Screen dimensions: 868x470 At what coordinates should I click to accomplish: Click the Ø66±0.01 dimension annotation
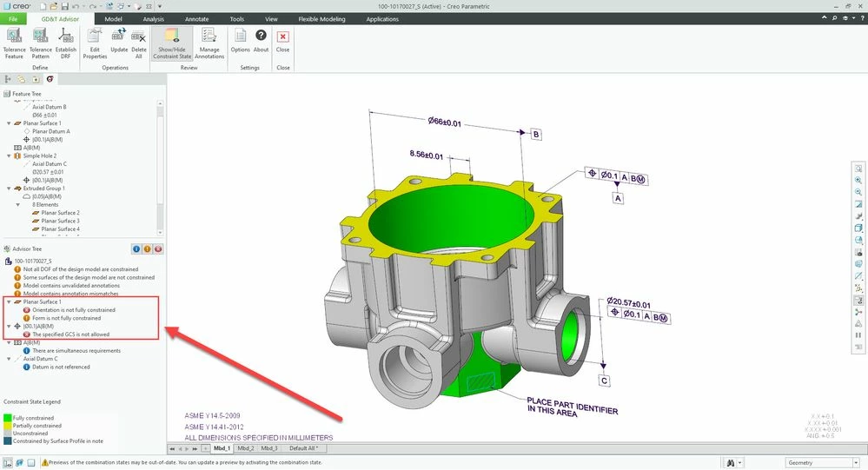tap(445, 122)
